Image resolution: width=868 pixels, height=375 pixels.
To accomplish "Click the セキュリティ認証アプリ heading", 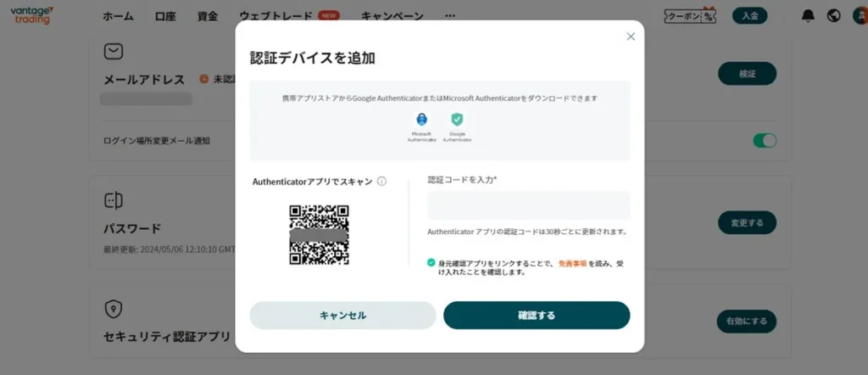I will coord(167,337).
